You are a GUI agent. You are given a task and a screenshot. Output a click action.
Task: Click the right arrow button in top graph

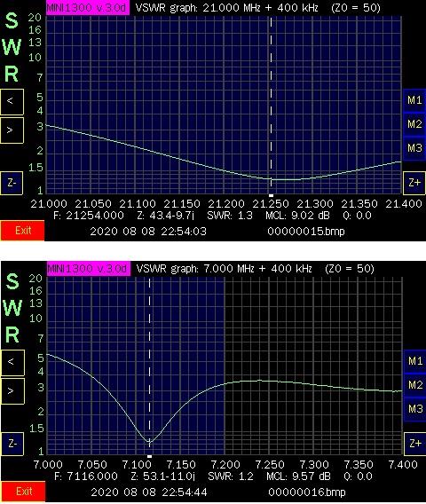[12, 130]
